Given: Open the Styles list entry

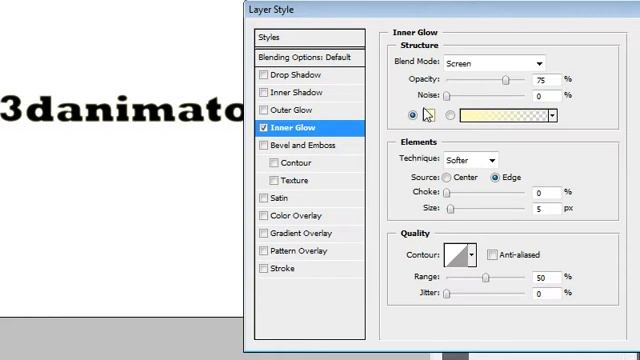Looking at the screenshot, I should [x=309, y=38].
